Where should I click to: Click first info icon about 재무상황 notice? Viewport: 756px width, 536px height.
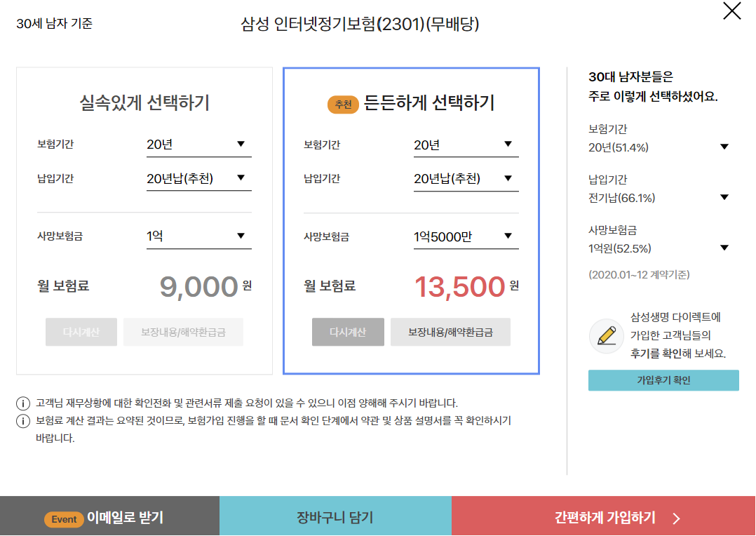[x=23, y=403]
